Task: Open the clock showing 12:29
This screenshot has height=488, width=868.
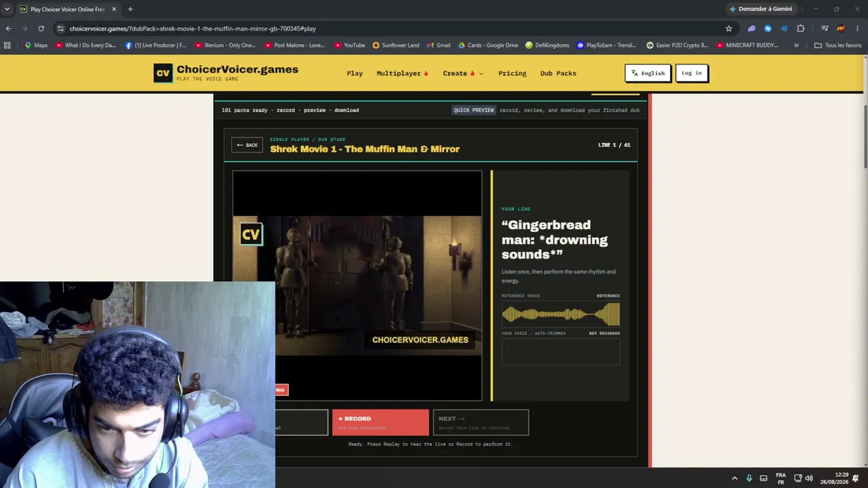Action: (834, 479)
